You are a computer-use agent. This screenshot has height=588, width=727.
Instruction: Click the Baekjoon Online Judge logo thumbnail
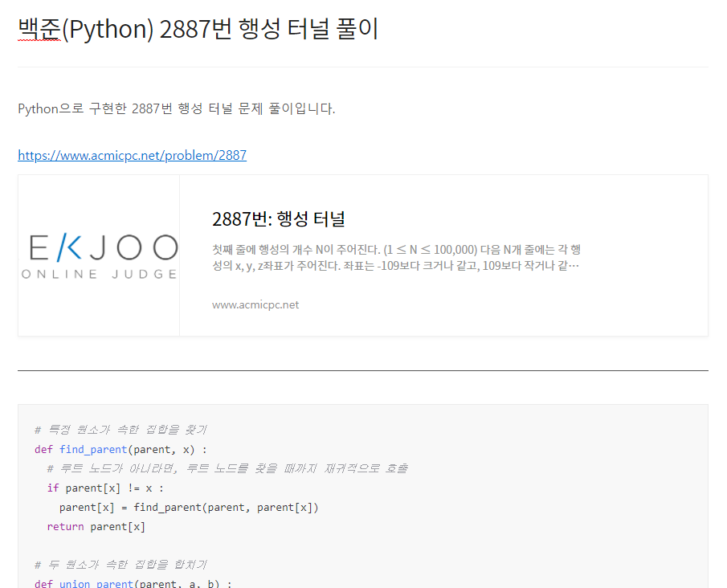tap(99, 255)
